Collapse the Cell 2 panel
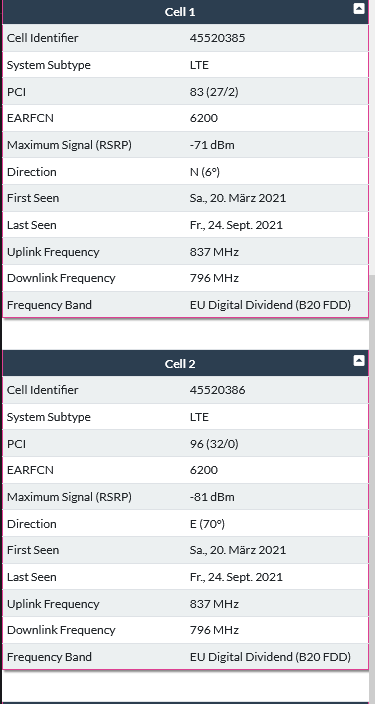Image resolution: width=375 pixels, height=704 pixels. click(x=359, y=361)
